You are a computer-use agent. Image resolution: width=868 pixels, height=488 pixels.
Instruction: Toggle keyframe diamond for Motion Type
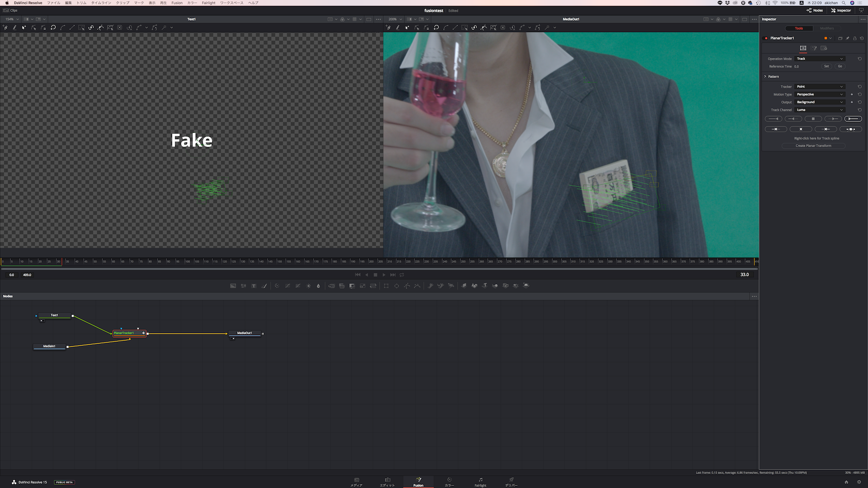852,95
